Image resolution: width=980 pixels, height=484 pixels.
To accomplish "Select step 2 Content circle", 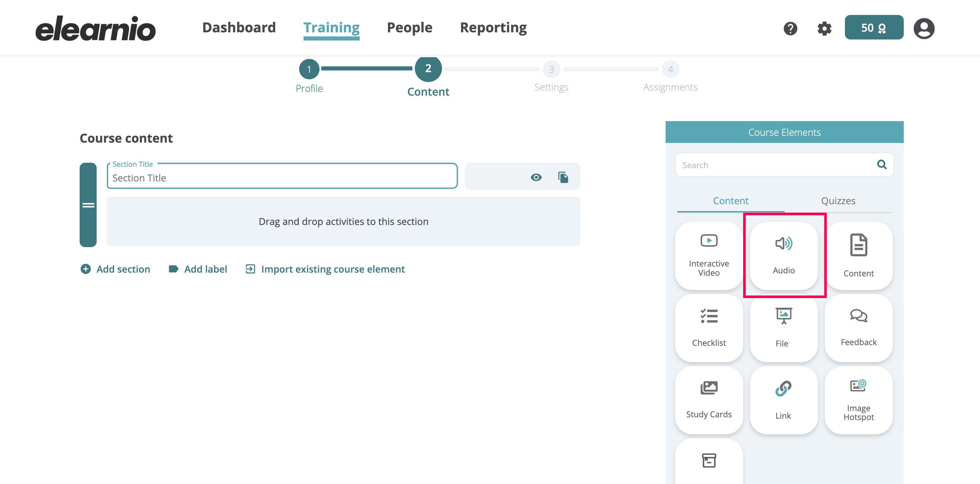I will [x=428, y=68].
